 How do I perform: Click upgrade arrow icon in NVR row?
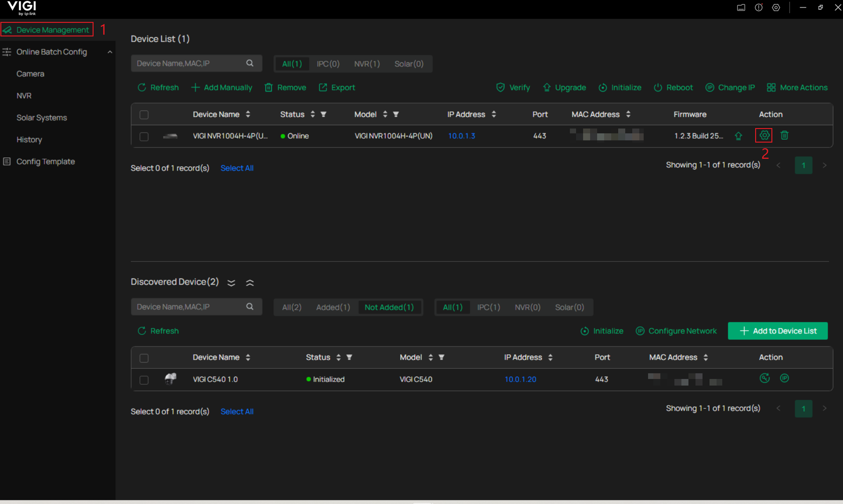tap(738, 136)
